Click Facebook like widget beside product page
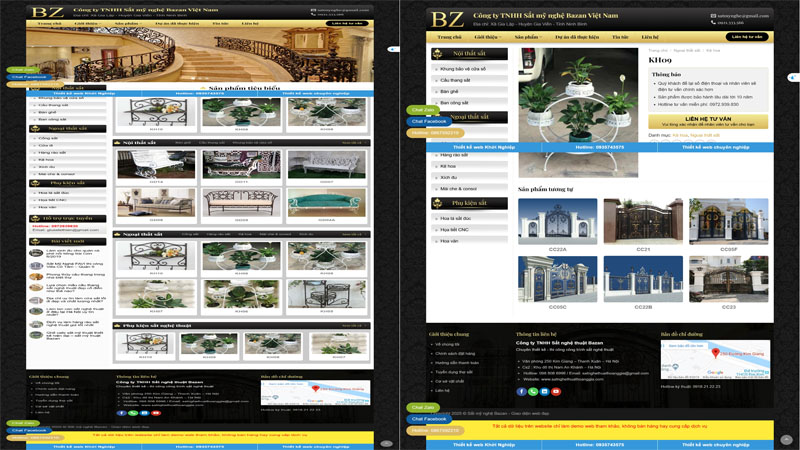The image size is (800, 450). (x=793, y=77)
